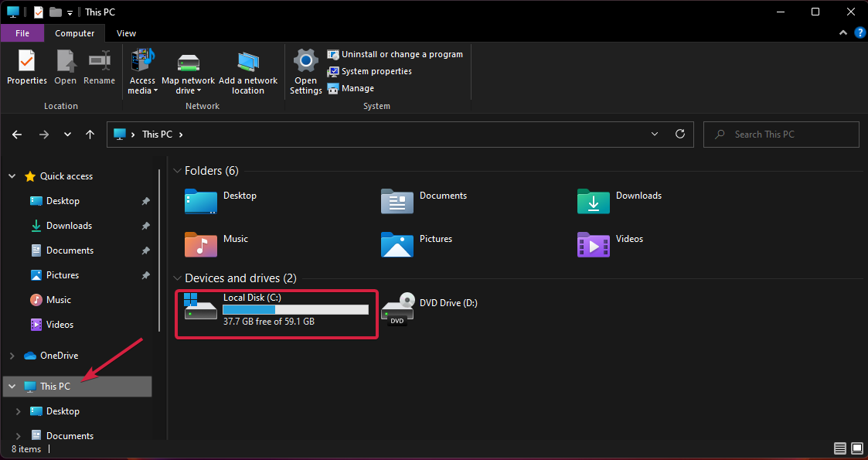The height and width of the screenshot is (460, 868).
Task: Collapse Devices and drives group
Action: (x=177, y=278)
